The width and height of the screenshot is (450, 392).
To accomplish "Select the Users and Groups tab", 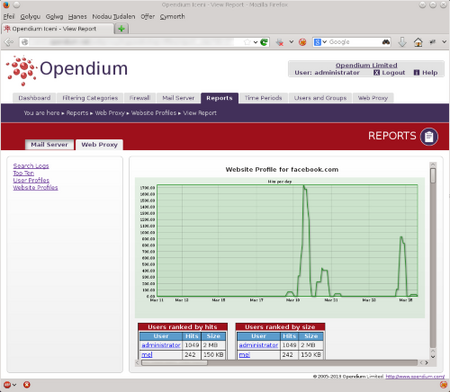I will (x=320, y=98).
